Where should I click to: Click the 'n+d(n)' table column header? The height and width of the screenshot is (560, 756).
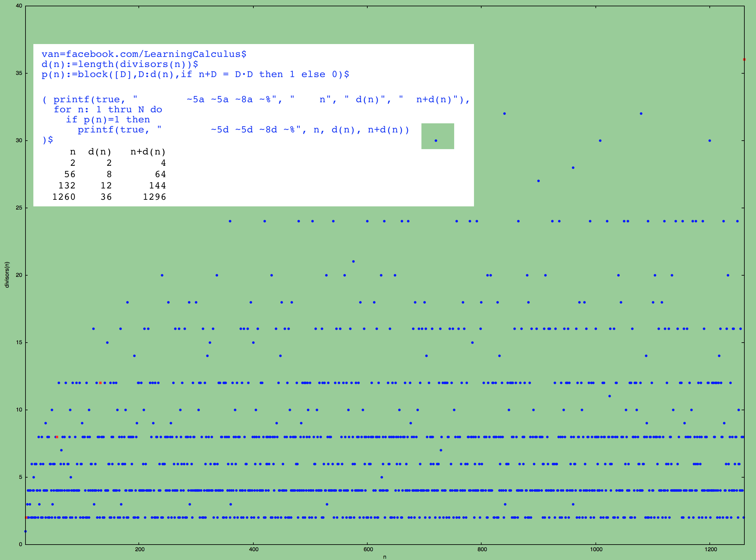click(148, 152)
